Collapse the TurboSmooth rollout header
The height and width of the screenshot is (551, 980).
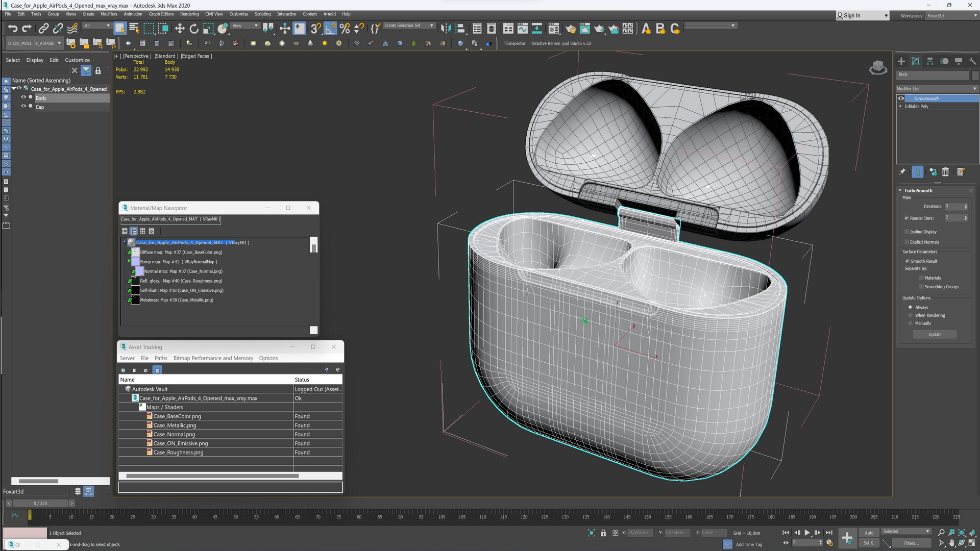(x=918, y=190)
